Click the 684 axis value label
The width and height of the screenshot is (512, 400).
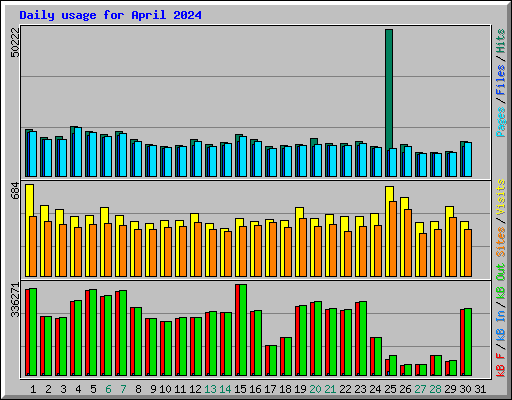coord(15,191)
